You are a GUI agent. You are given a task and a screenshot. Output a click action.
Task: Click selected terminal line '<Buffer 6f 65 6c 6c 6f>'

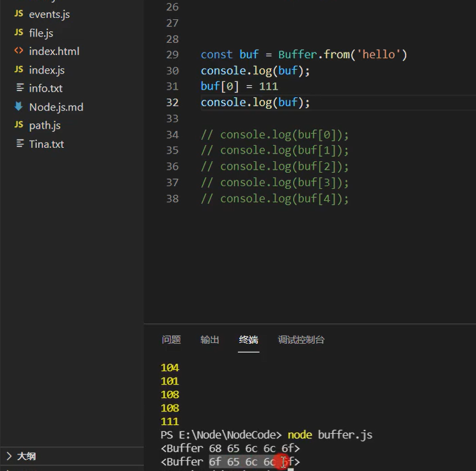[230, 461]
